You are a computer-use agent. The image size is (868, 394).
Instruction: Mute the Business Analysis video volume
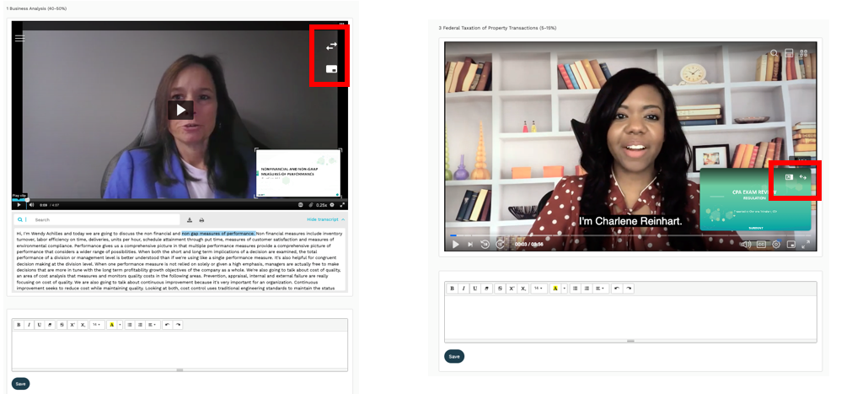pyautogui.click(x=31, y=204)
